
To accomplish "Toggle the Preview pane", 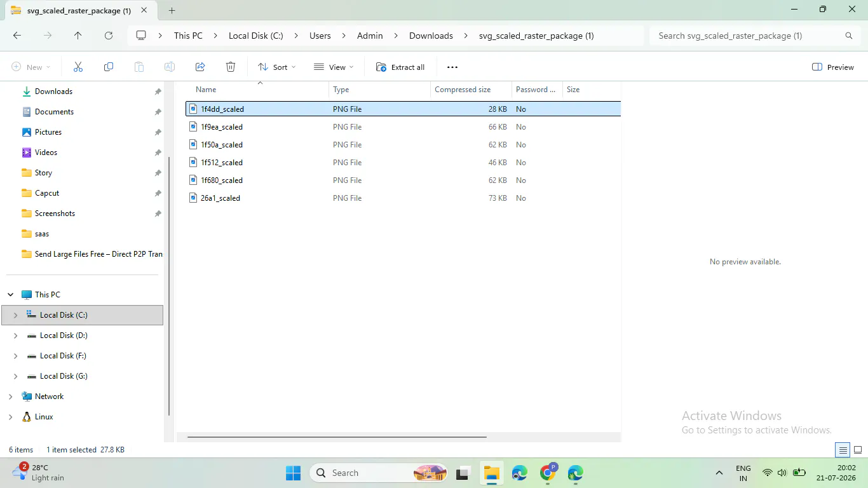I will (833, 67).
